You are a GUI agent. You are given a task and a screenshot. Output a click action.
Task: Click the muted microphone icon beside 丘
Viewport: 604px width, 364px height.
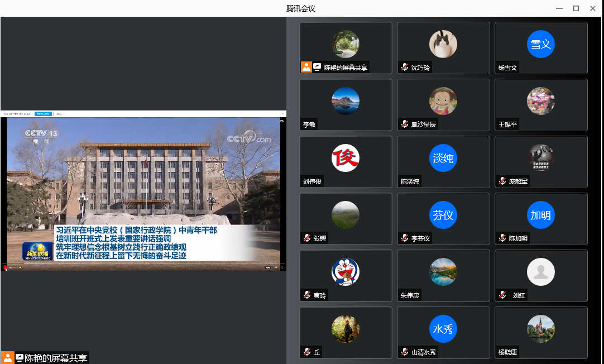click(x=307, y=352)
